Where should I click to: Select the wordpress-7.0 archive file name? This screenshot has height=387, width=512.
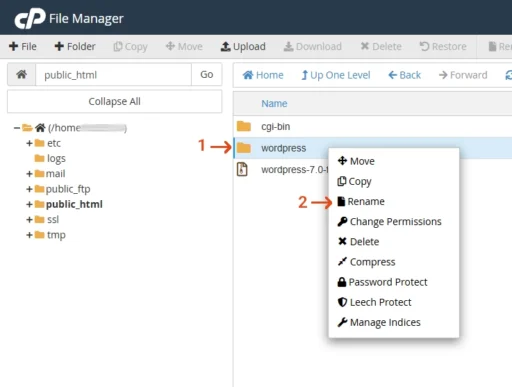pyautogui.click(x=295, y=170)
